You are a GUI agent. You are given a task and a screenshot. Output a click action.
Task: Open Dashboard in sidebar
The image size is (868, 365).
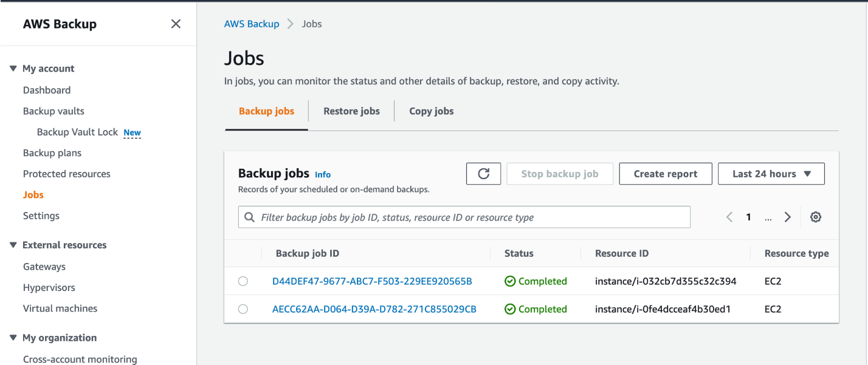pyautogui.click(x=47, y=90)
